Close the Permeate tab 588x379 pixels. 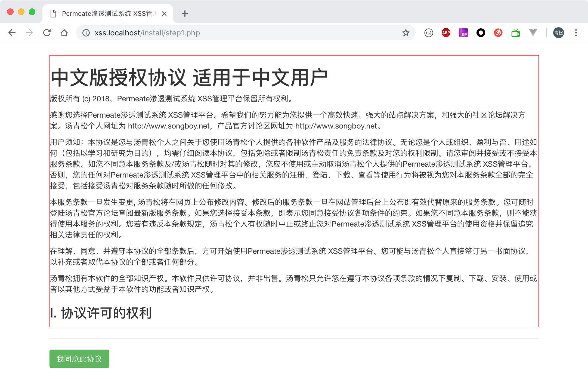(x=164, y=14)
